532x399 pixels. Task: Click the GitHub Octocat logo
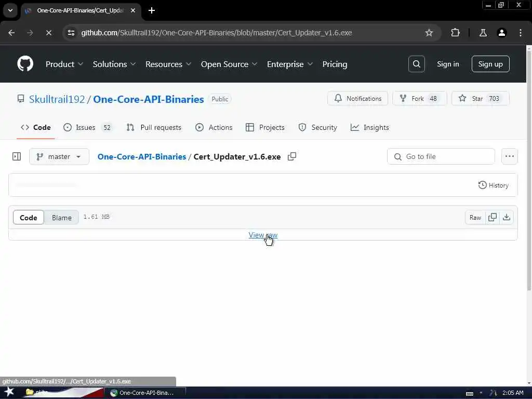click(25, 64)
